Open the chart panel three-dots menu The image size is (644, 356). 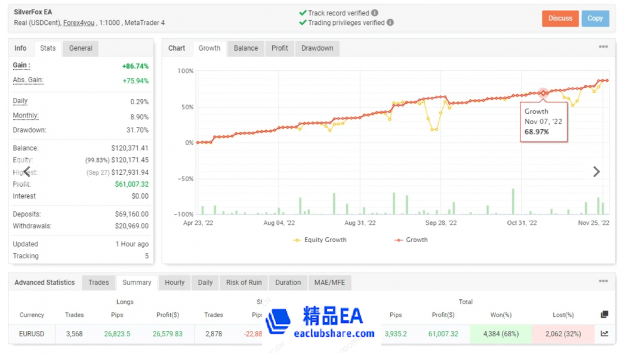click(603, 47)
